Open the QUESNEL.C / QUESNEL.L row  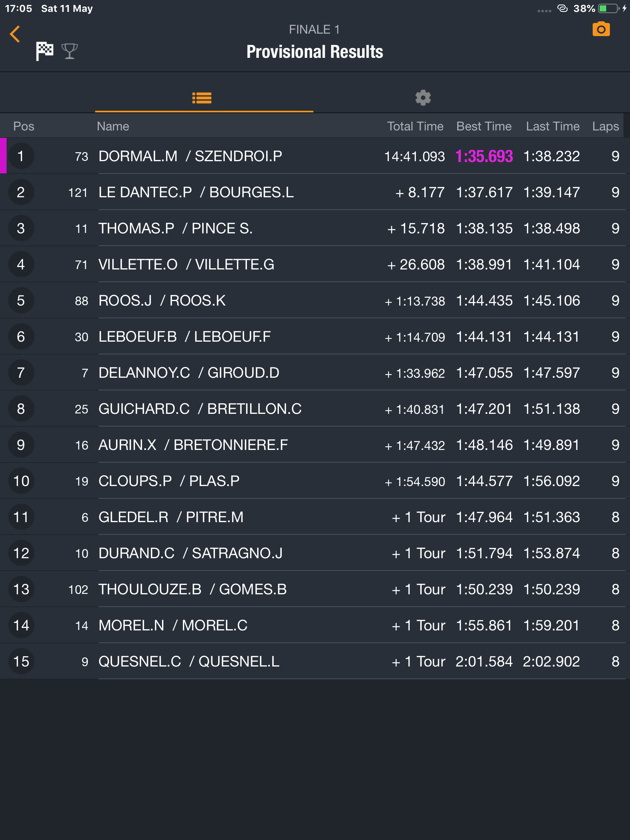coord(315,661)
